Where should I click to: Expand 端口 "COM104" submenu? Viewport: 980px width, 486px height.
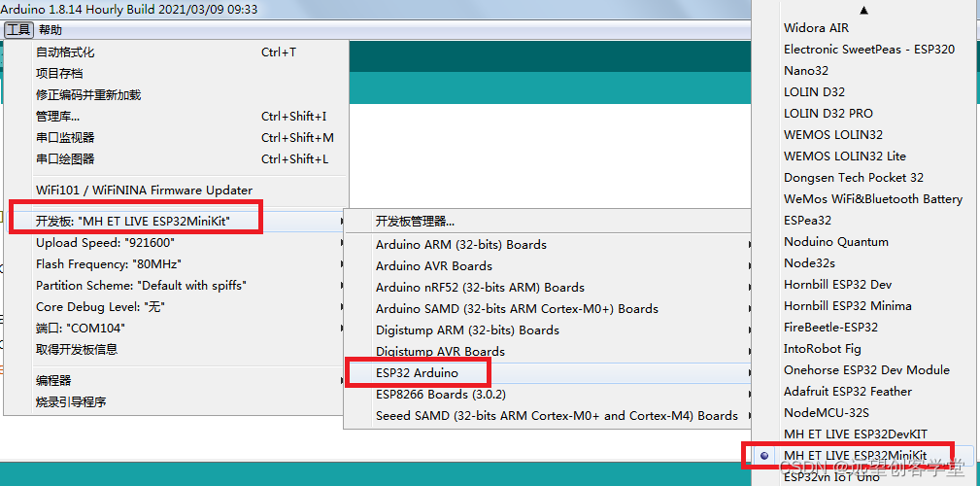pyautogui.click(x=176, y=328)
